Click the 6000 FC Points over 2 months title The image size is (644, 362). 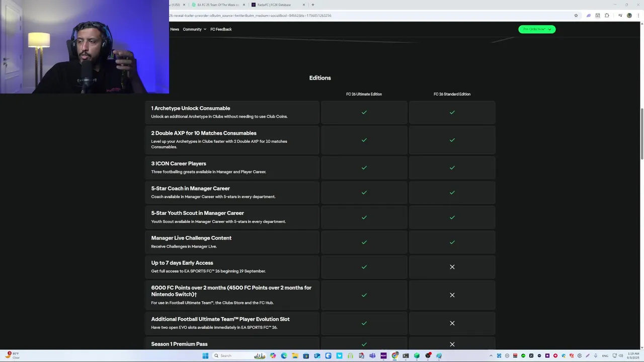coord(231,291)
